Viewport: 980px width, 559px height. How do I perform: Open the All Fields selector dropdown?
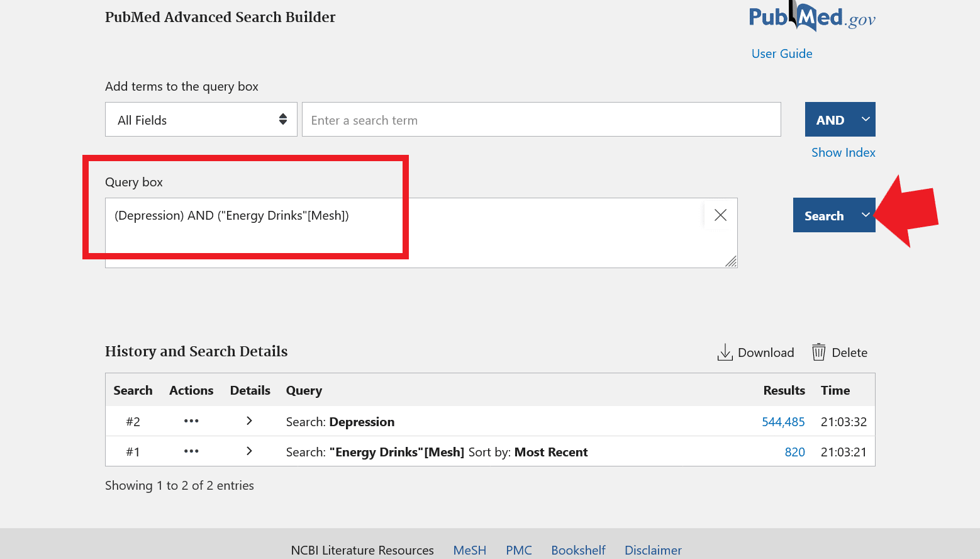[x=201, y=120]
